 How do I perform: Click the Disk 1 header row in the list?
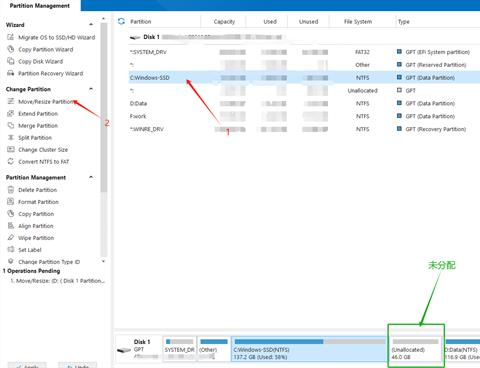click(x=304, y=37)
